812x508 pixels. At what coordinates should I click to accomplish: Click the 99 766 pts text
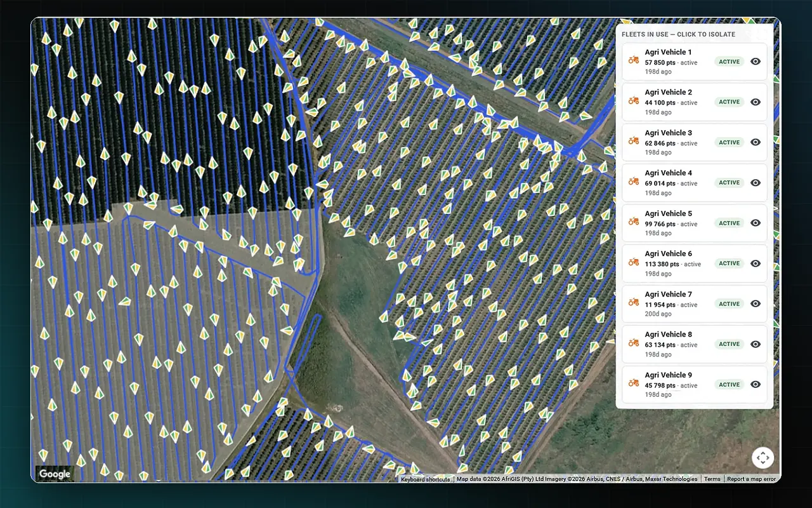(660, 224)
